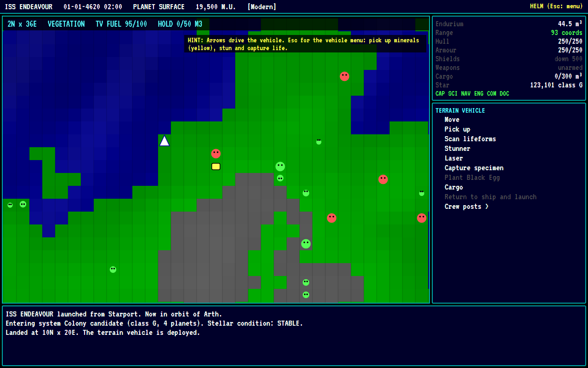Open the Cargo menu entry

454,187
